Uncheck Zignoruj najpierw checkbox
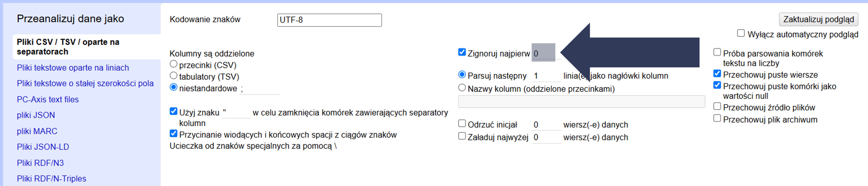The width and height of the screenshot is (868, 186). (462, 53)
